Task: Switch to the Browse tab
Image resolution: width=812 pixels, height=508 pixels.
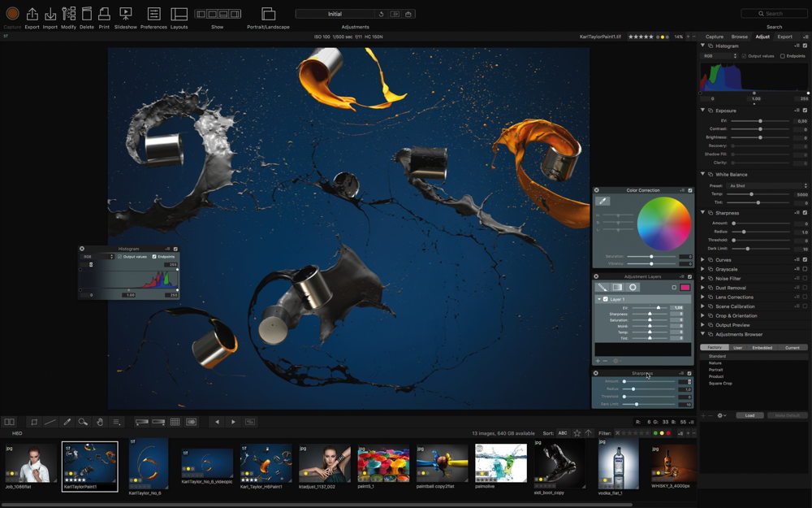Action: (739, 37)
